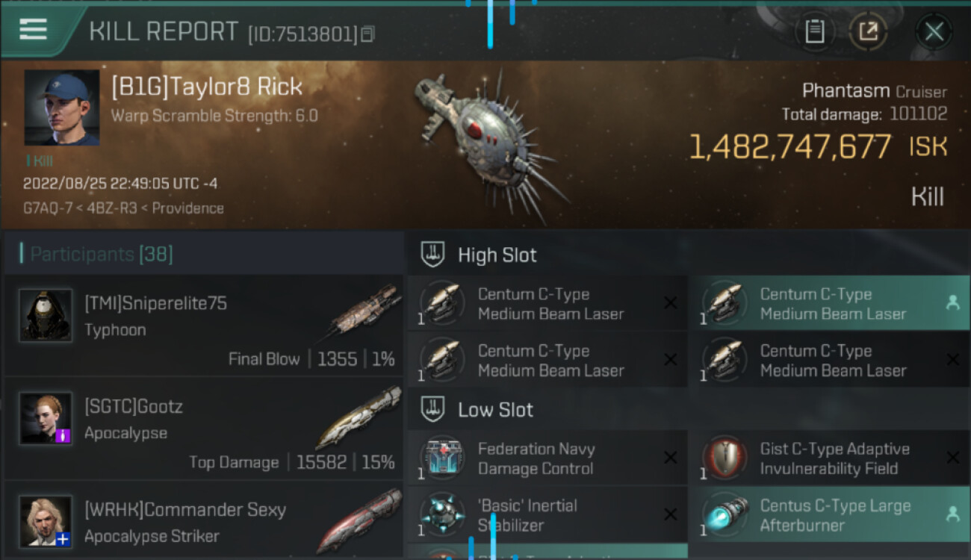
Task: Click Taylor8 Rick's pilot portrait
Action: point(61,108)
